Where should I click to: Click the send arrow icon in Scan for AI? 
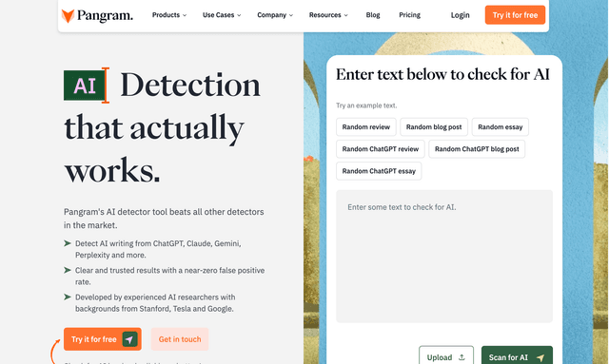pyautogui.click(x=540, y=357)
